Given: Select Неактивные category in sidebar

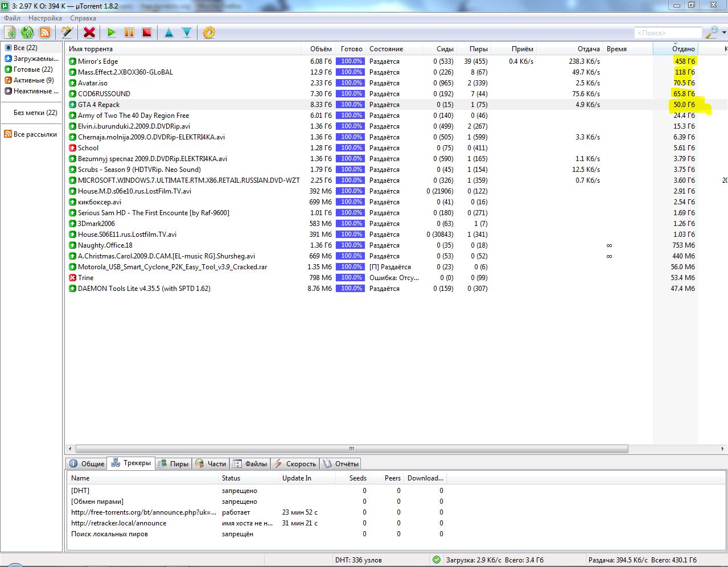Looking at the screenshot, I should [x=31, y=91].
